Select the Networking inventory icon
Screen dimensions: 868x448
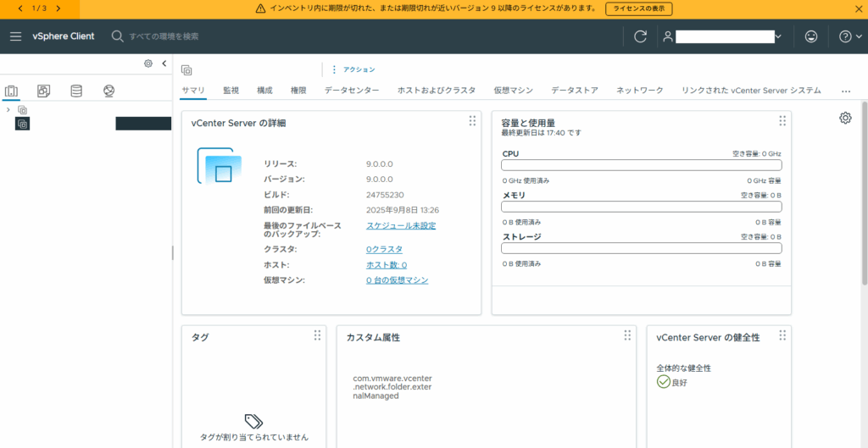point(108,91)
